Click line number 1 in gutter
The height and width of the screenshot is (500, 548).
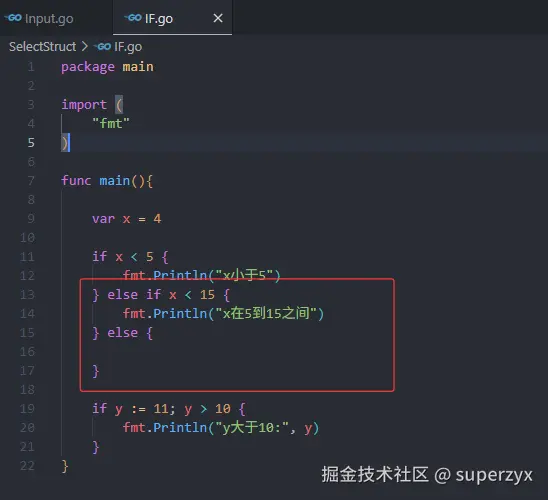coord(31,66)
